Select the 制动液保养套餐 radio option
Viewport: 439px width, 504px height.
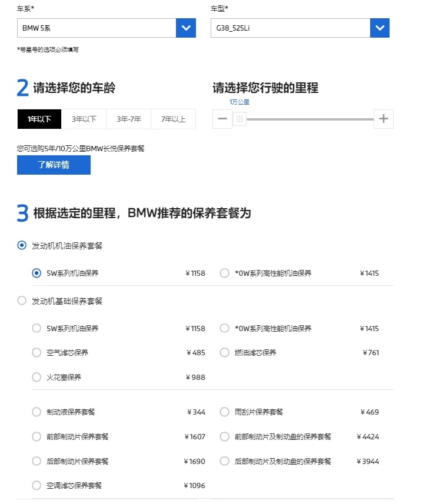click(x=36, y=412)
